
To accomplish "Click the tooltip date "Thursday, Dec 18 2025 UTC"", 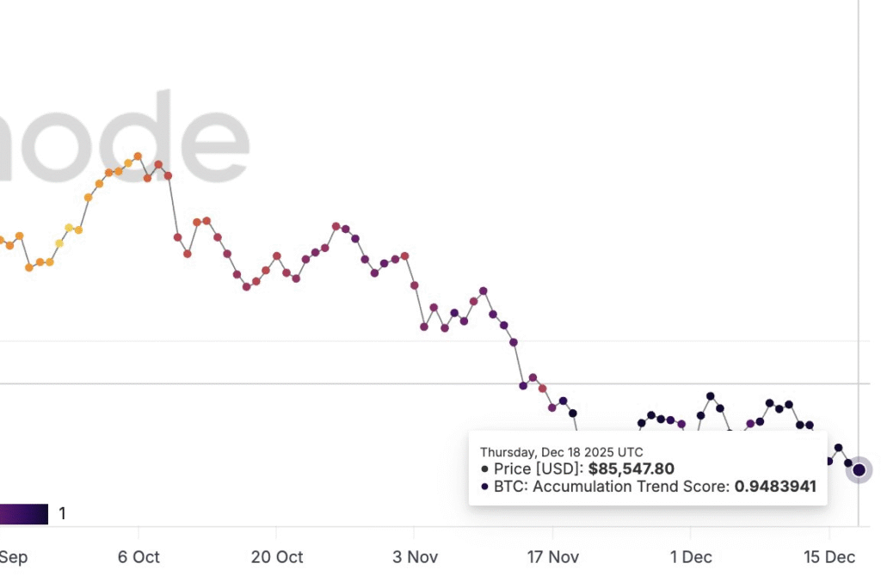I will 561,452.
